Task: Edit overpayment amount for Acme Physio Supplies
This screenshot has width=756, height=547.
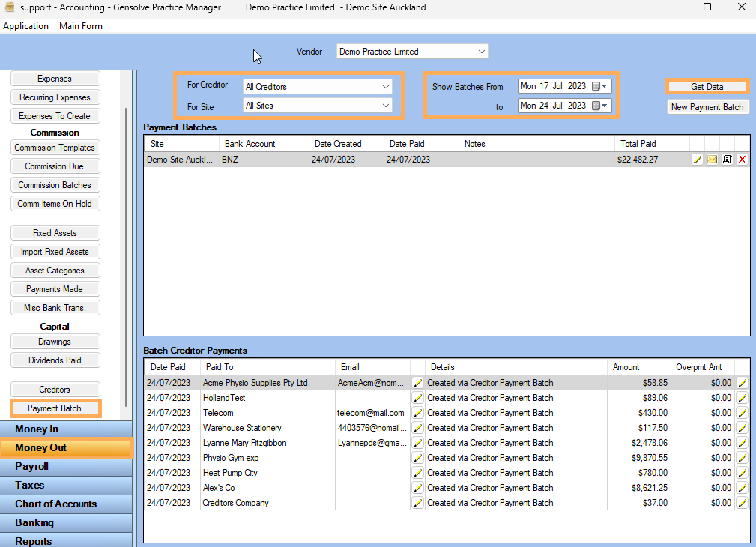Action: pos(742,382)
